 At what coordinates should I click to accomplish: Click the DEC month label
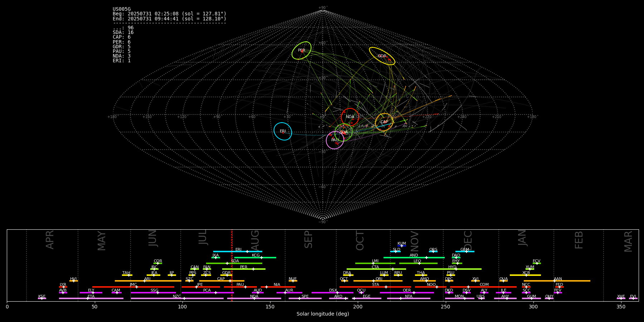[x=468, y=240]
